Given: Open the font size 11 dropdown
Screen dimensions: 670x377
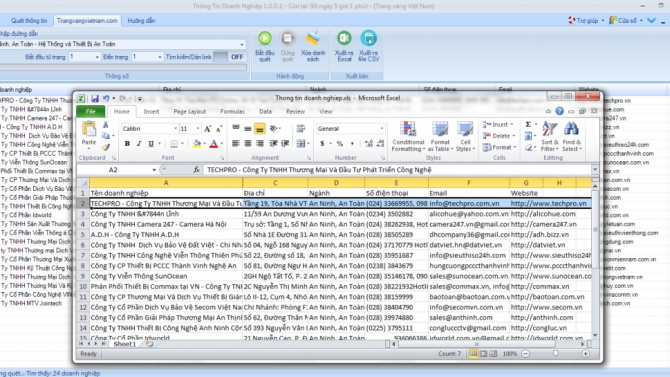Looking at the screenshot, I should click(x=197, y=129).
